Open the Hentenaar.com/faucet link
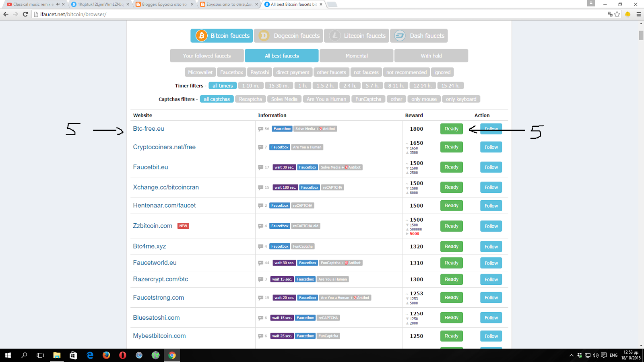 point(164,206)
